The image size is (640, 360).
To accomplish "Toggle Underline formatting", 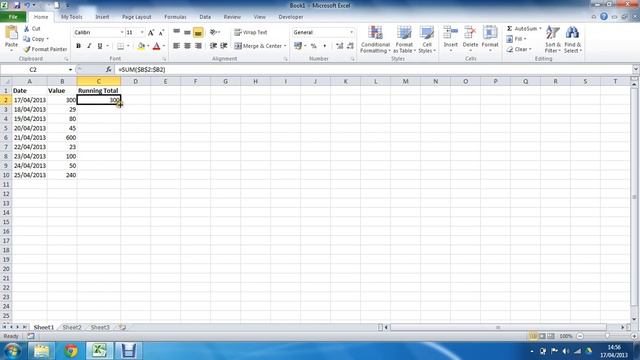I will [x=100, y=46].
